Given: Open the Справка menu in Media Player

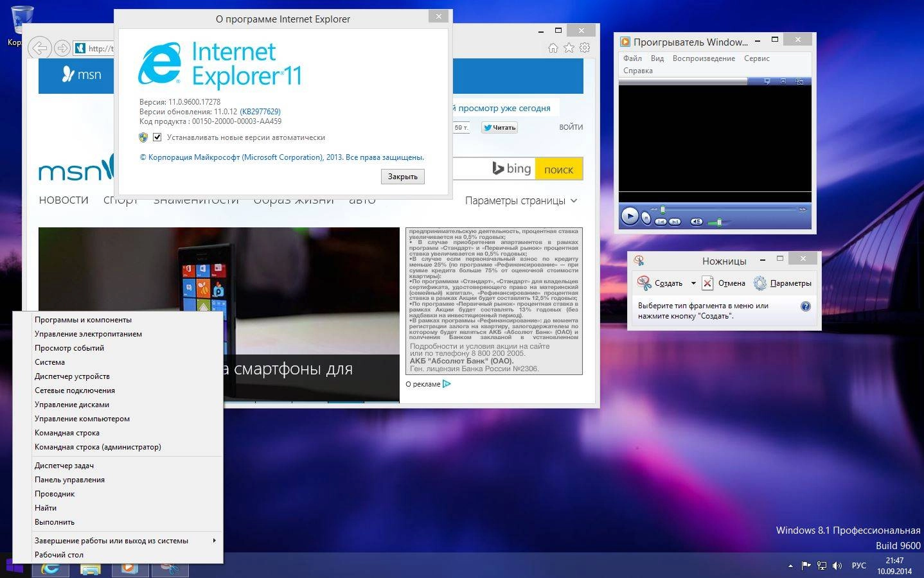Looking at the screenshot, I should (638, 71).
